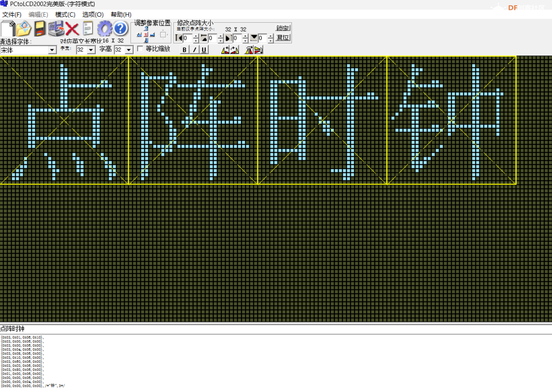This screenshot has height=392, width=552.
Task: Click the right-edge value input field
Action: [x=238, y=38]
